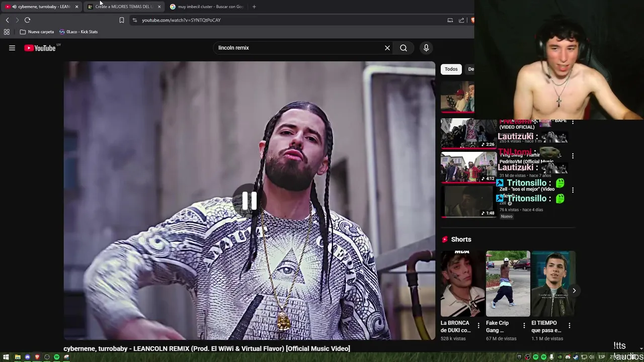Open the suggested video with 2:26 duration
The width and height of the screenshot is (644, 362).
point(468,133)
